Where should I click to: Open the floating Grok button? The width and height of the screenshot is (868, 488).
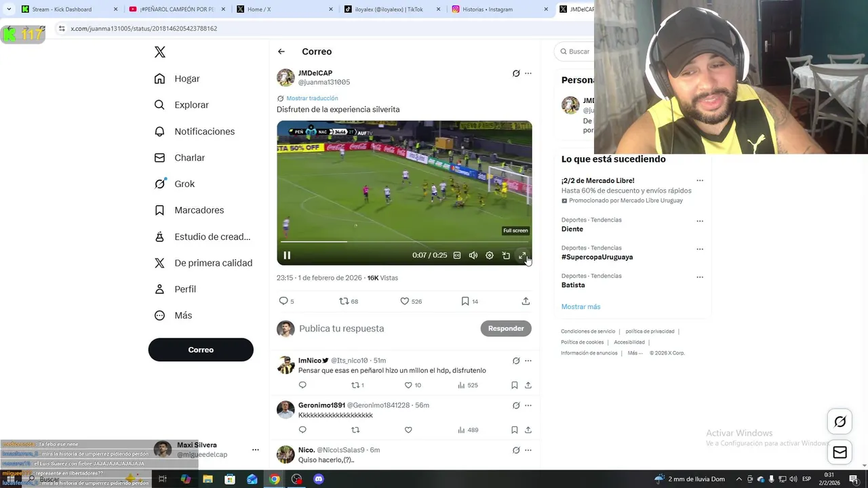pyautogui.click(x=840, y=422)
